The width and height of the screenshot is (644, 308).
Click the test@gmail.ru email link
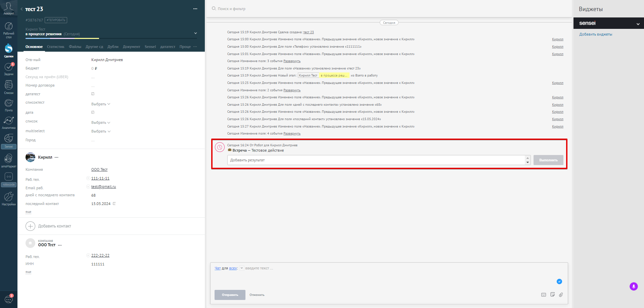coord(103,187)
